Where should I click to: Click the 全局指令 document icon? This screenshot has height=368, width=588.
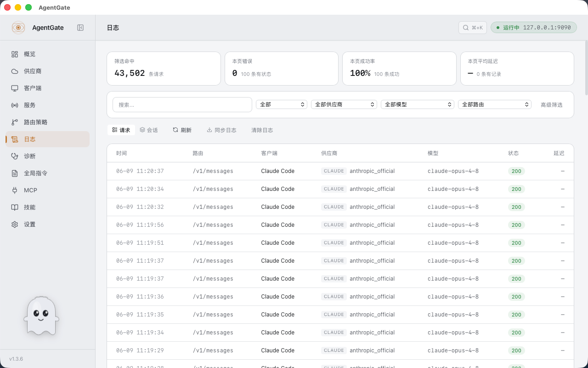[15, 173]
